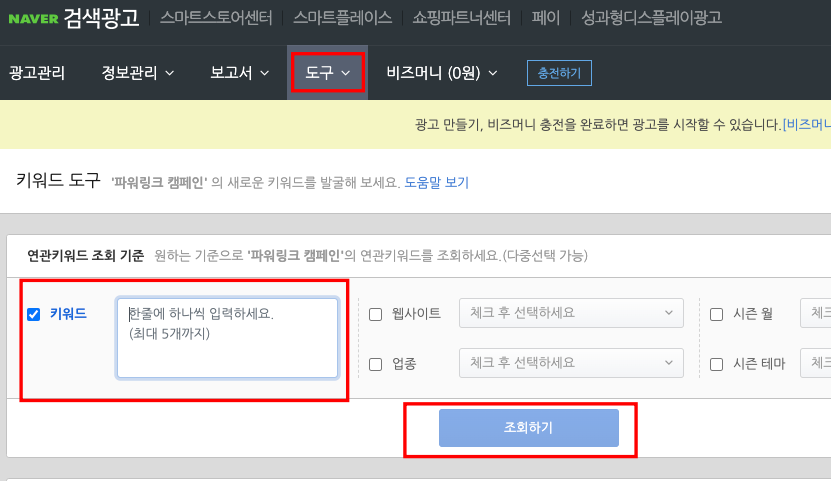This screenshot has width=831, height=481.
Task: Enable the 웹사이트 checkbox
Action: pos(375,314)
